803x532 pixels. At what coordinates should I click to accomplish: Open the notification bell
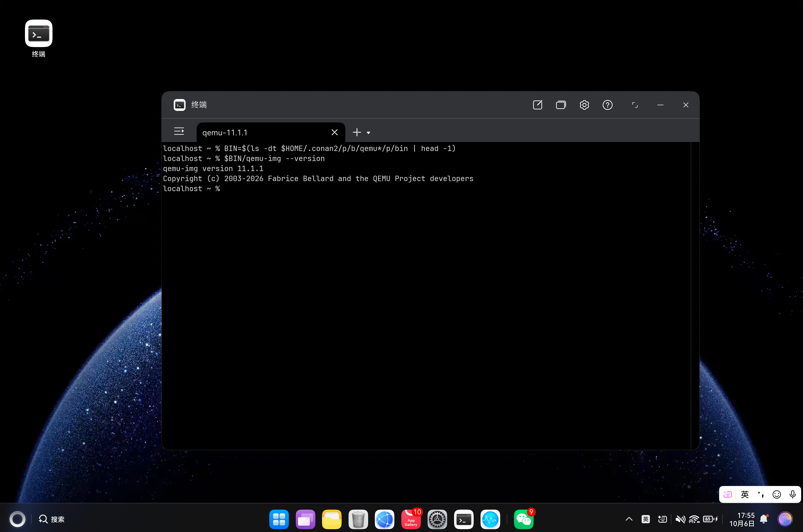(764, 519)
